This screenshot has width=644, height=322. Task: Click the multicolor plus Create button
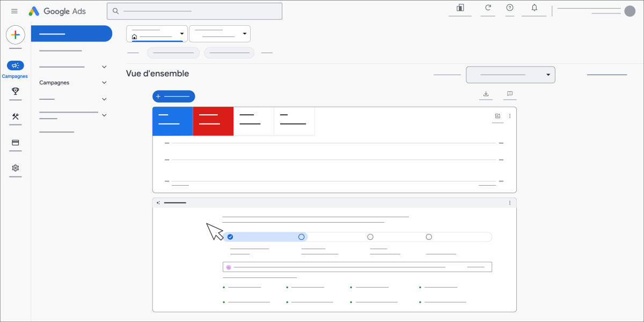(16, 35)
